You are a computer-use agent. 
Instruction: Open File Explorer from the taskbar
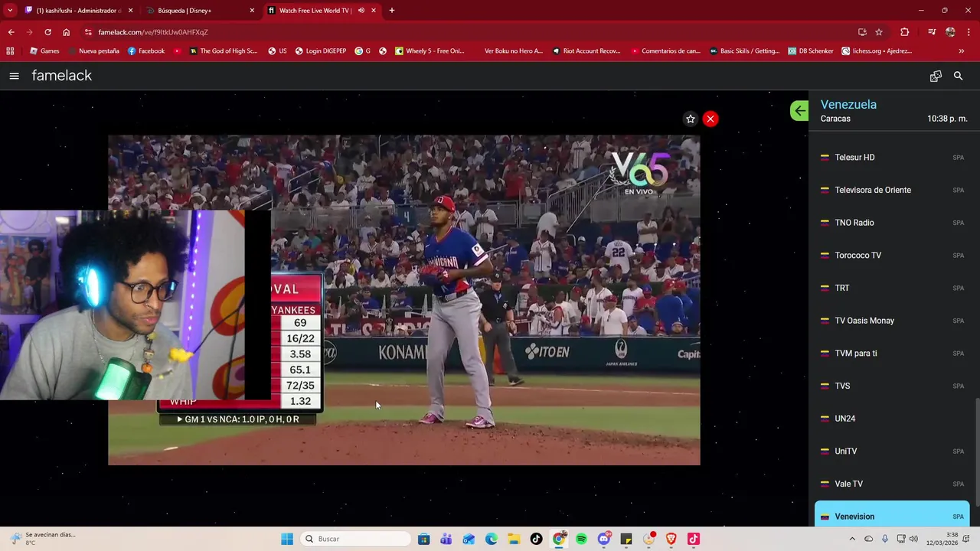point(514,539)
